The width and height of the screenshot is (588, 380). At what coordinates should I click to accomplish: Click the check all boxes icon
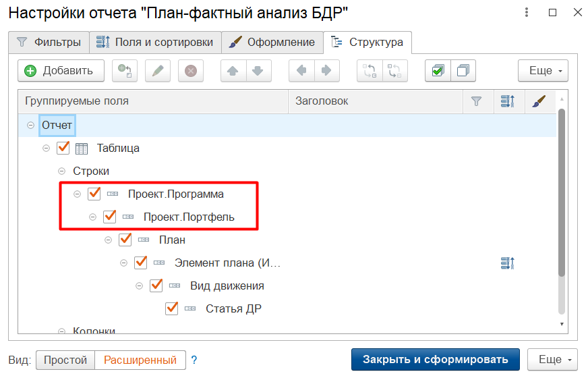pyautogui.click(x=438, y=71)
